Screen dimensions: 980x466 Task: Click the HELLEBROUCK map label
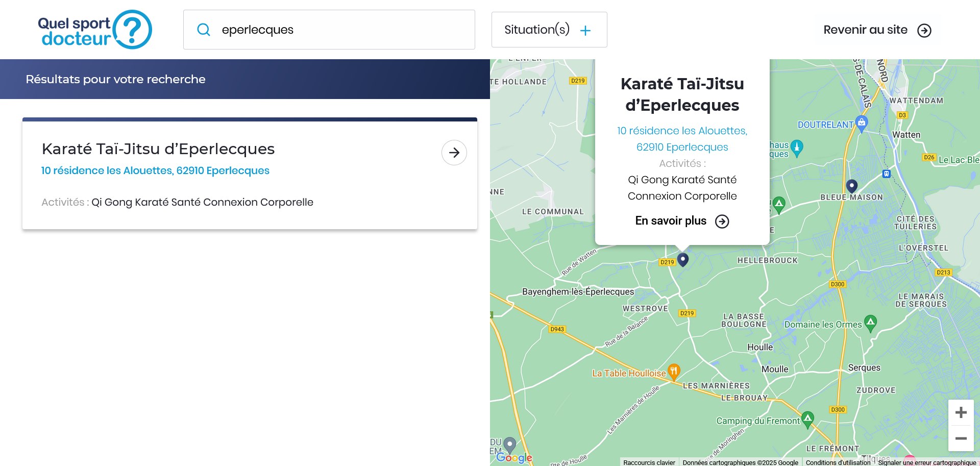[x=767, y=260]
